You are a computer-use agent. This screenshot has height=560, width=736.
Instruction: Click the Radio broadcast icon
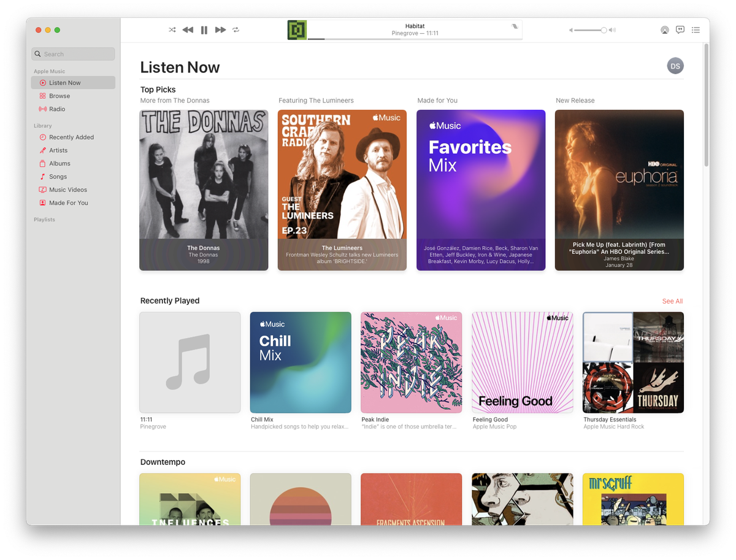pyautogui.click(x=42, y=109)
